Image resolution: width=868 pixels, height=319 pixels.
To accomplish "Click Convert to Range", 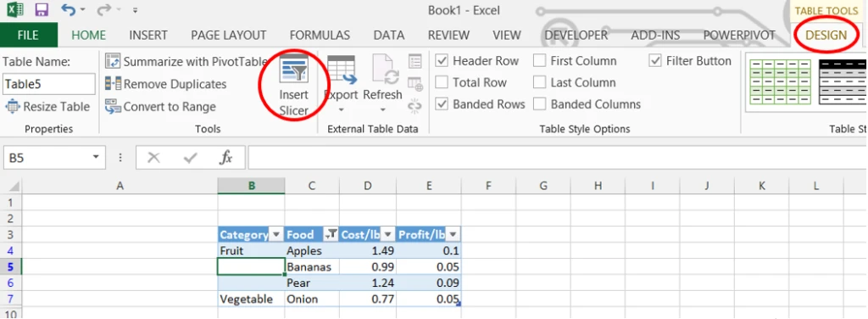I will tap(160, 106).
